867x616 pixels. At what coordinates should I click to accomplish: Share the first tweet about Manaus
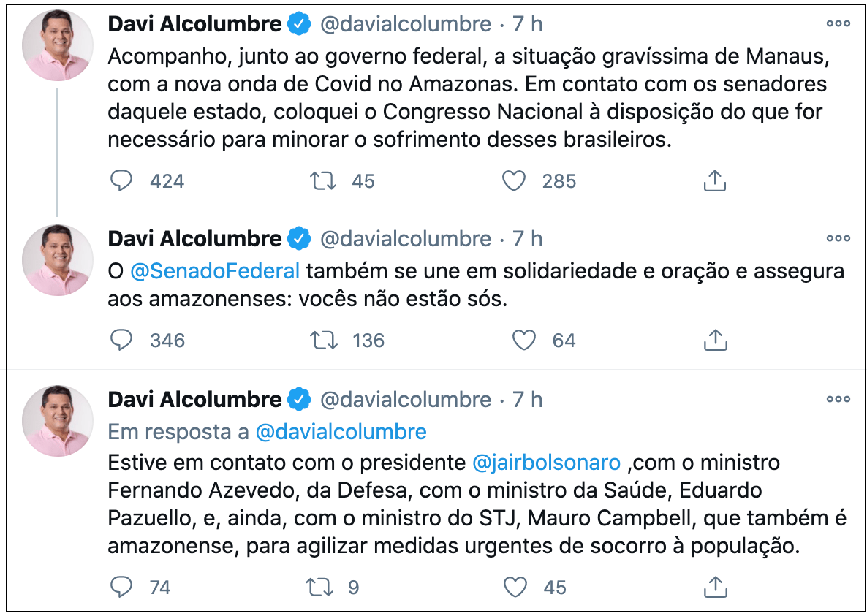click(x=714, y=180)
